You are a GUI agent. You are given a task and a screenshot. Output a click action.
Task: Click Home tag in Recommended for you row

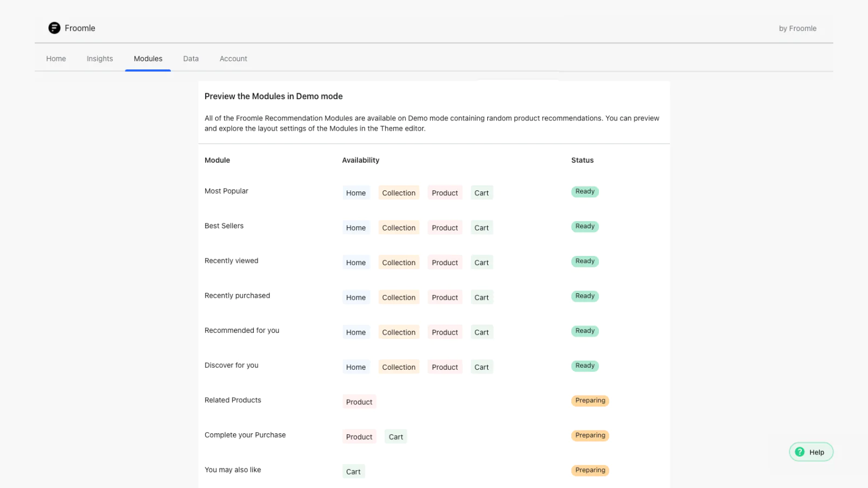356,332
